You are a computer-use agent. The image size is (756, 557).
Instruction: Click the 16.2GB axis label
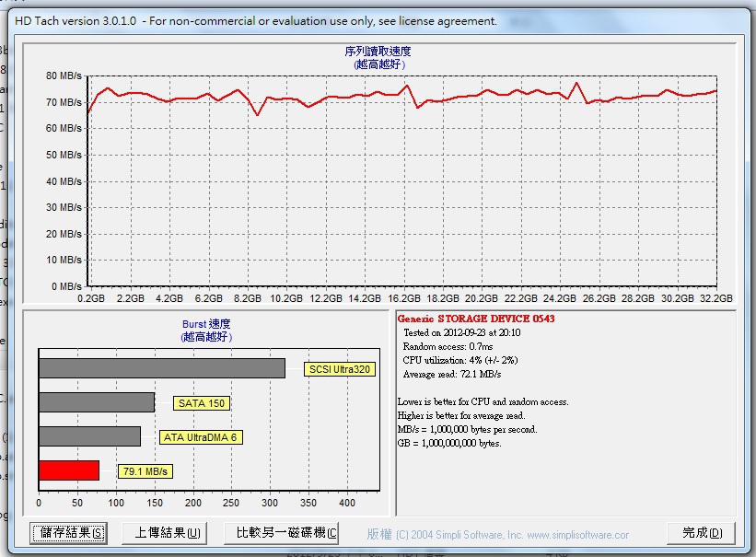(x=404, y=298)
